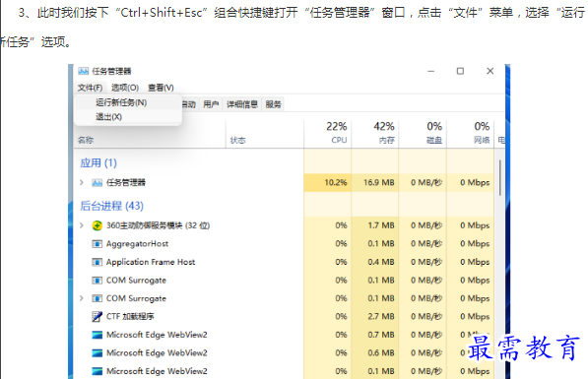Click the process list vertical scrollbar
The image size is (588, 379).
click(x=500, y=177)
